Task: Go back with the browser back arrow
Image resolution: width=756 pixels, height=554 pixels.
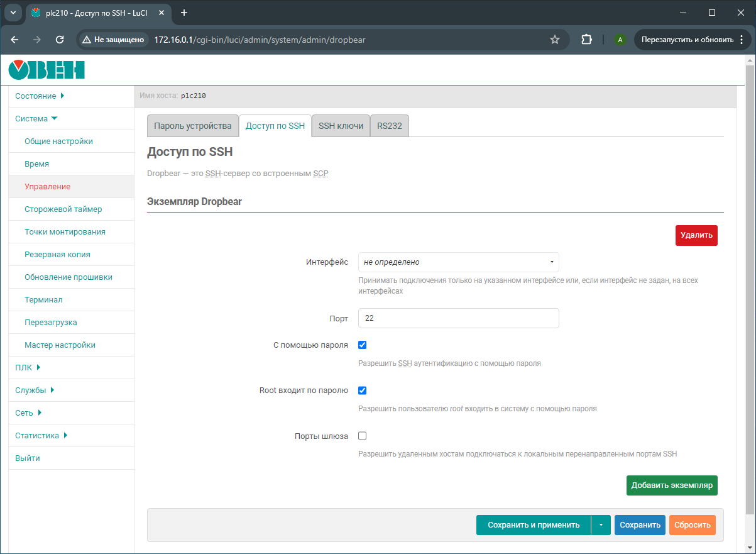Action: click(x=15, y=40)
